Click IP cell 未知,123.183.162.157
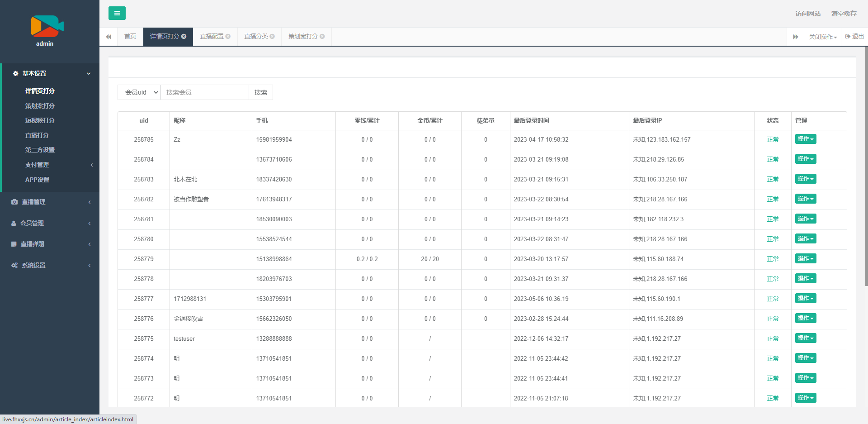Image resolution: width=868 pixels, height=424 pixels. point(662,139)
